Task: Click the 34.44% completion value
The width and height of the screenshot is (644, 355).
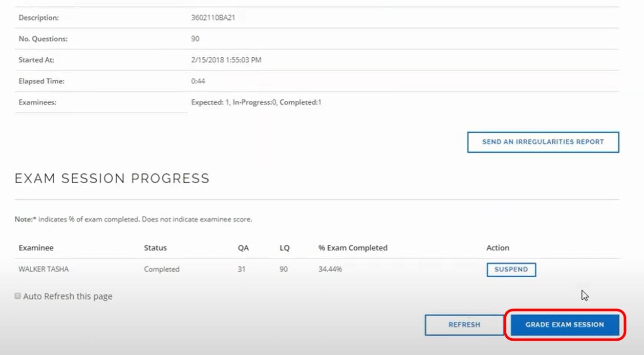Action: coord(330,269)
